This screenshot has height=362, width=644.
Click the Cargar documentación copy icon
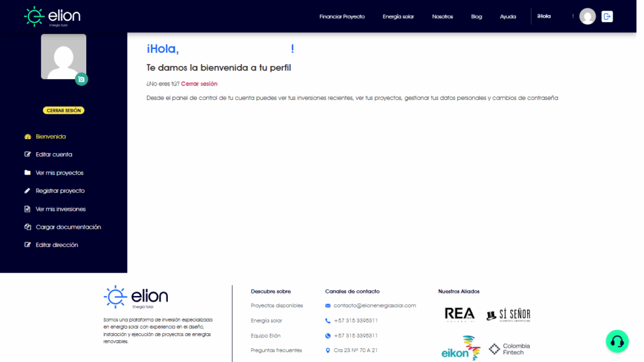click(x=26, y=227)
